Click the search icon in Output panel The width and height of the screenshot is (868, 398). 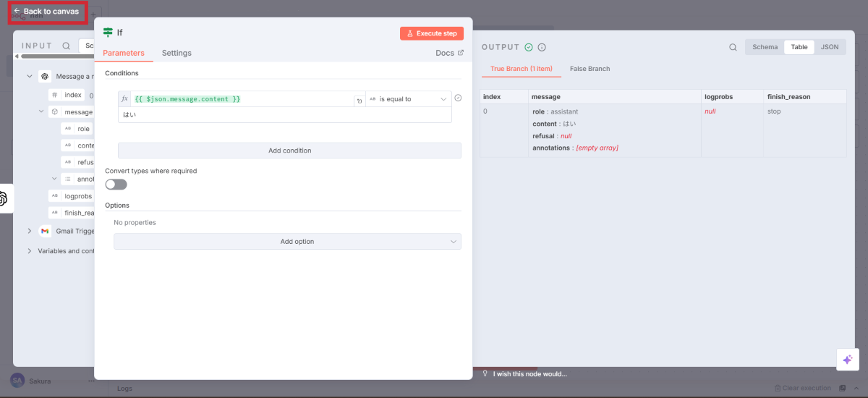(733, 47)
